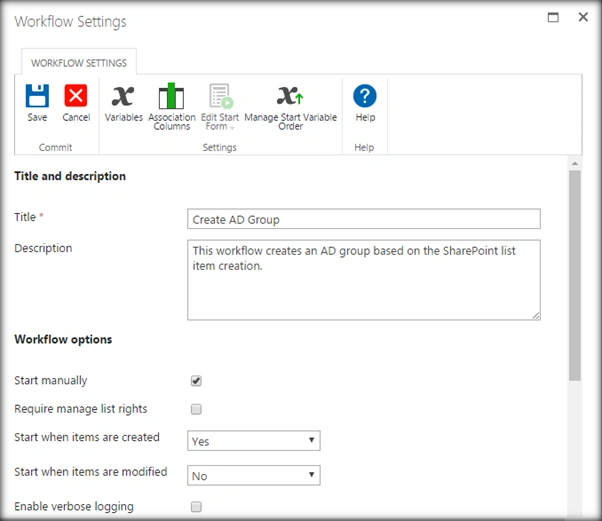Click the scroll up arrow

point(575,164)
